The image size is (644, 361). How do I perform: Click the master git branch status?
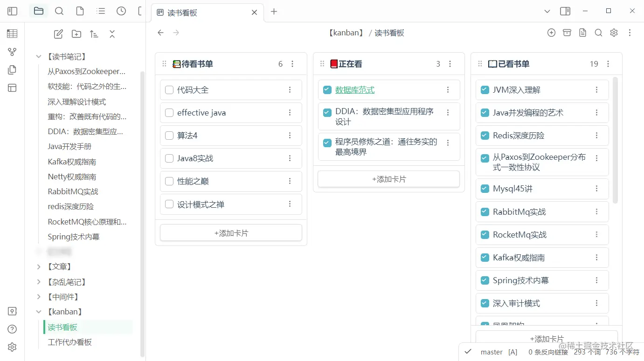492,352
